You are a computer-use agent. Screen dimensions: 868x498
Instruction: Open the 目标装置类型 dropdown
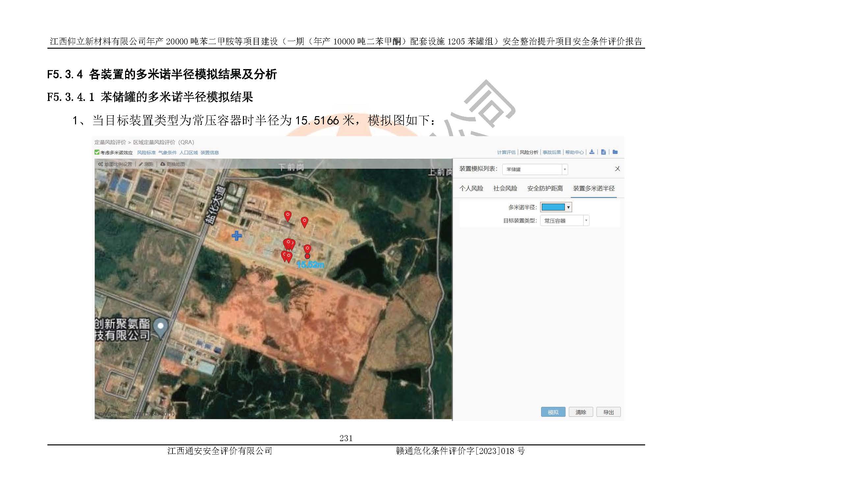point(586,221)
